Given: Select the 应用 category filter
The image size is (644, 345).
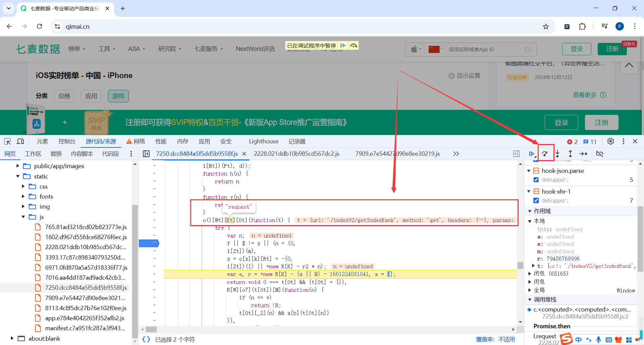Looking at the screenshot, I should [x=91, y=96].
